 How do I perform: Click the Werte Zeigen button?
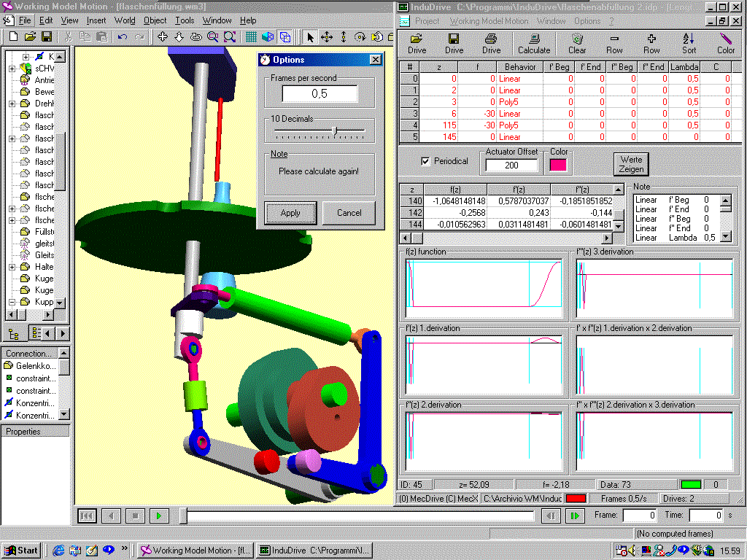(631, 164)
